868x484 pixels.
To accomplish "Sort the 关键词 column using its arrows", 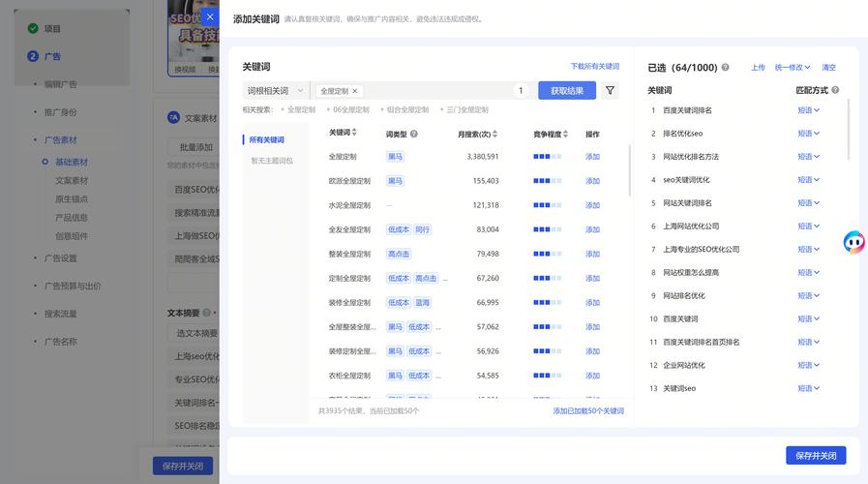I will (355, 133).
